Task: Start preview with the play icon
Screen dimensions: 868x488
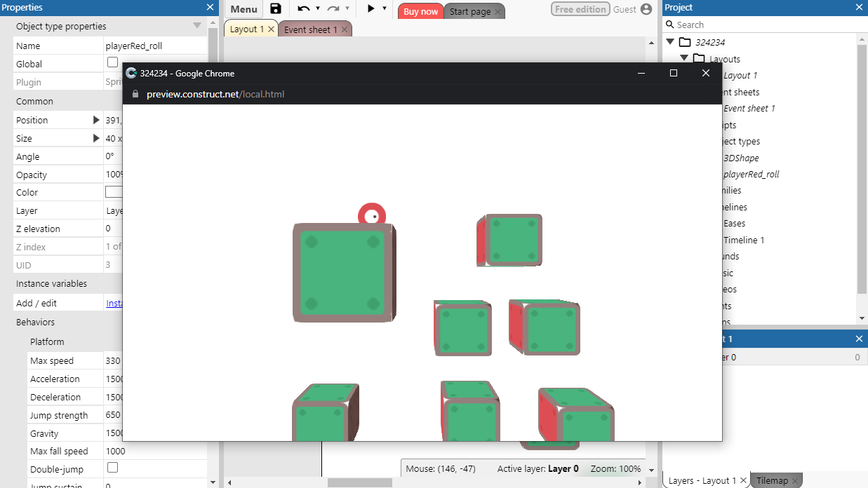Action: point(370,9)
